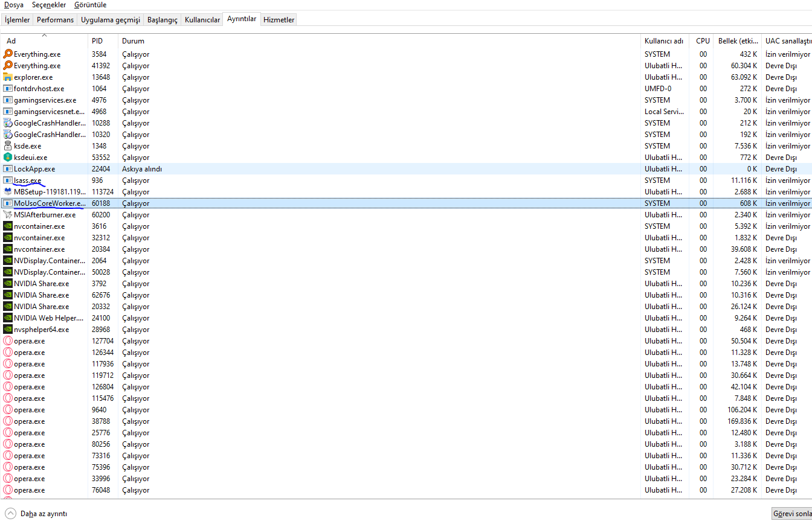Click the GoogleCrashHandler icon for PID 10320

[x=8, y=134]
